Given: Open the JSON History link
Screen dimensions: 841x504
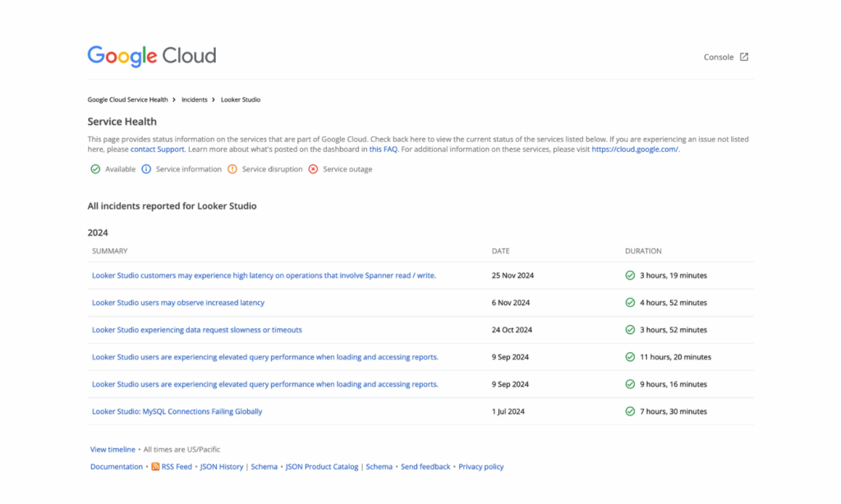Looking at the screenshot, I should tap(222, 466).
